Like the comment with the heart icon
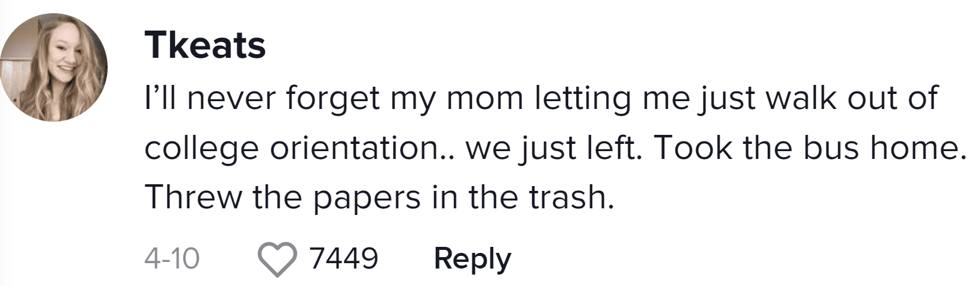 [277, 260]
